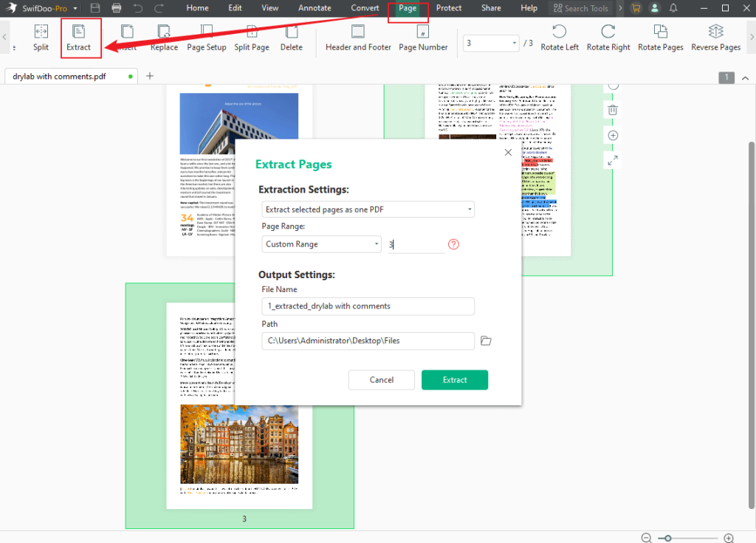
Task: Open the Protect menu
Action: [x=449, y=8]
